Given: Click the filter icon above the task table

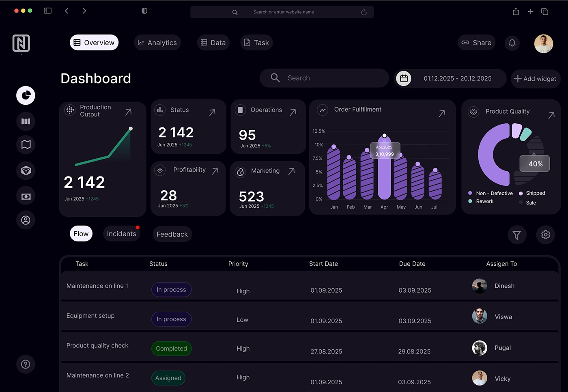Looking at the screenshot, I should click(x=517, y=235).
